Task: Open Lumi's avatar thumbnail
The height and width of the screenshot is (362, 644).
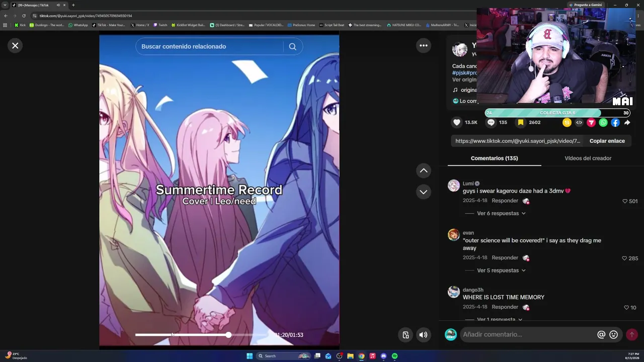Action: point(454,186)
